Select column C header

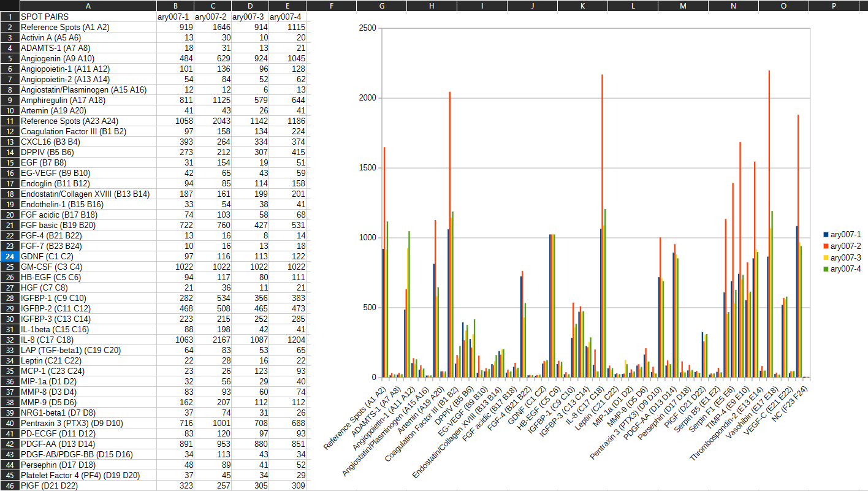(213, 6)
